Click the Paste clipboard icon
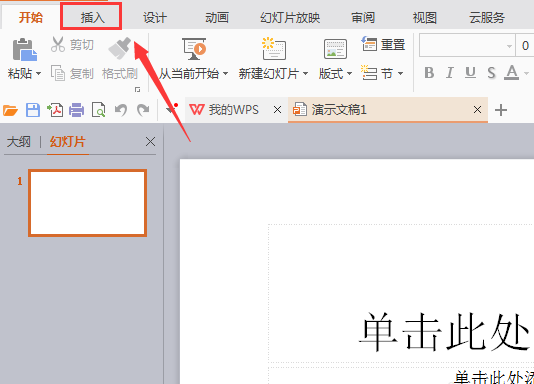This screenshot has height=384, width=534. coord(25,50)
